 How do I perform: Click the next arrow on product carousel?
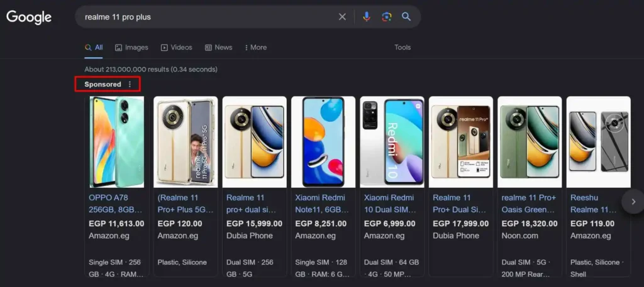pyautogui.click(x=633, y=202)
